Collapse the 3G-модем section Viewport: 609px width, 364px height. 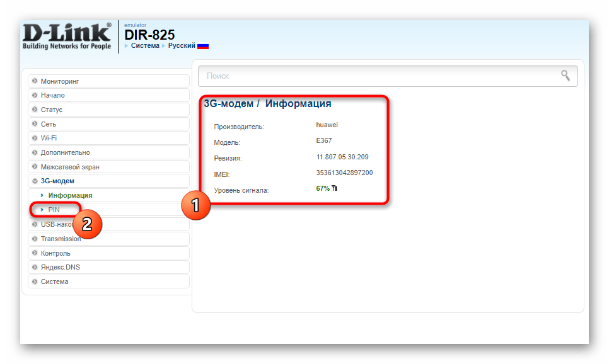(57, 181)
